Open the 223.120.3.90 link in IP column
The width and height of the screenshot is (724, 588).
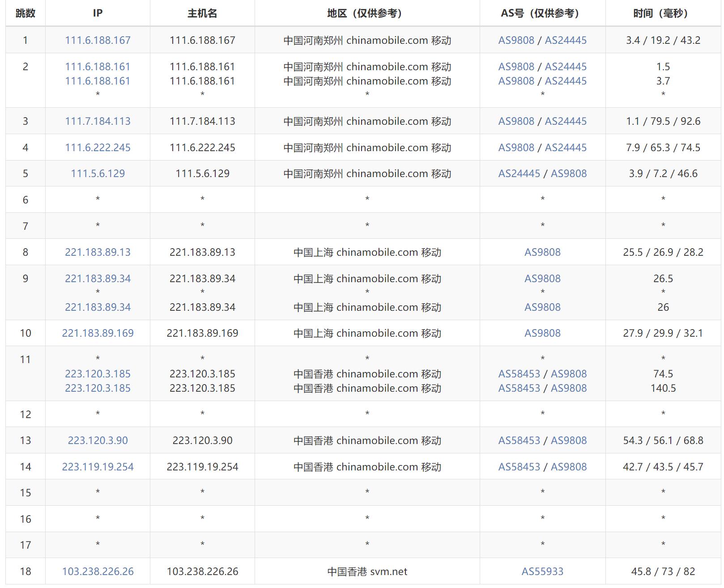pyautogui.click(x=98, y=440)
